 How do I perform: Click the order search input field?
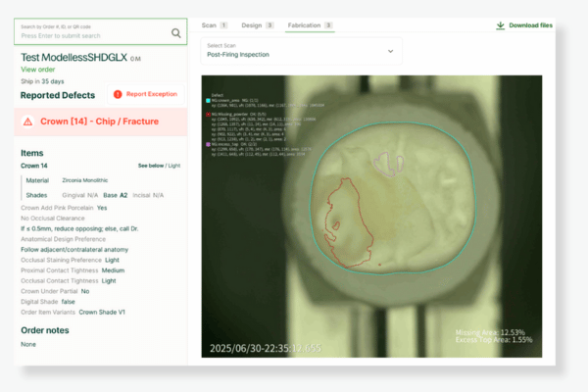coord(93,32)
